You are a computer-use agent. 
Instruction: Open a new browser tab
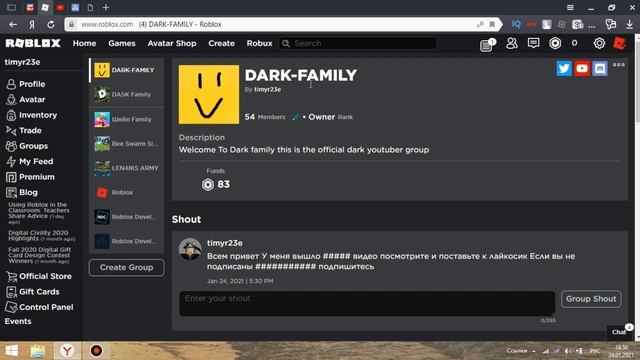(x=106, y=7)
